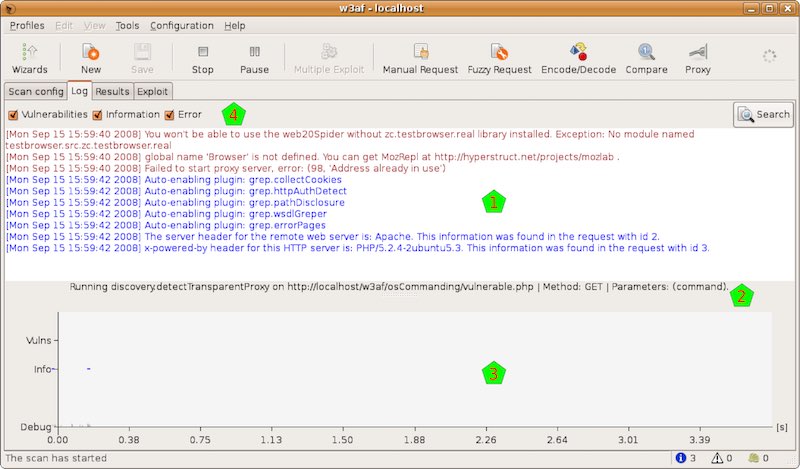Open the Profiles menu
Screen dimensions: 800x469
(27, 25)
